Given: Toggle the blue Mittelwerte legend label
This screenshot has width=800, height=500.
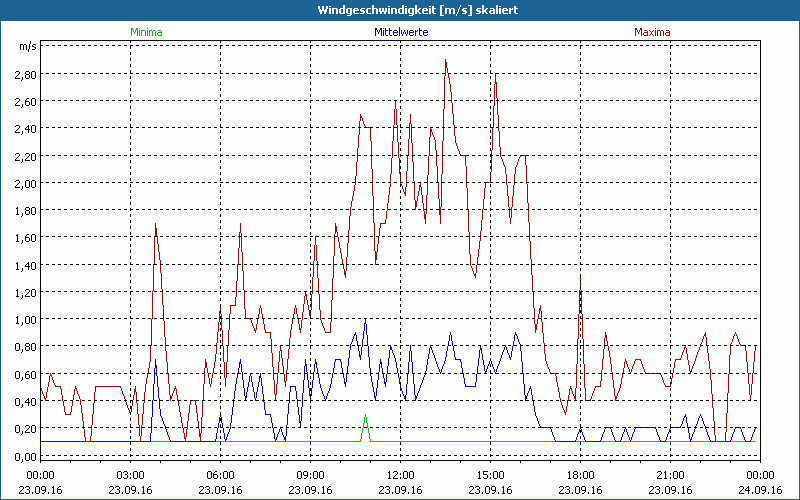Looking at the screenshot, I should [400, 32].
